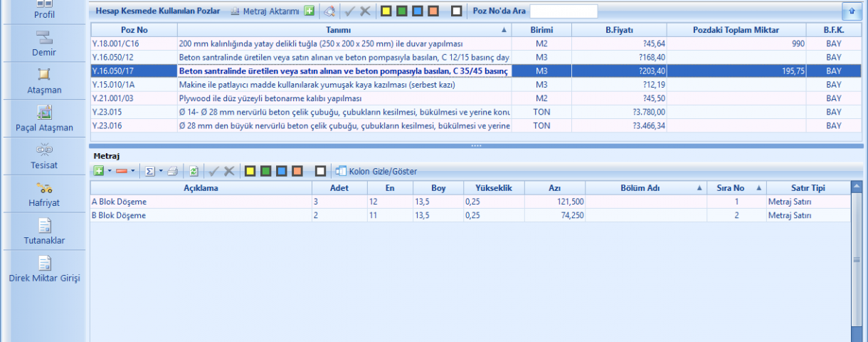Click the refresh icon in Metraj toolbar

click(x=193, y=171)
